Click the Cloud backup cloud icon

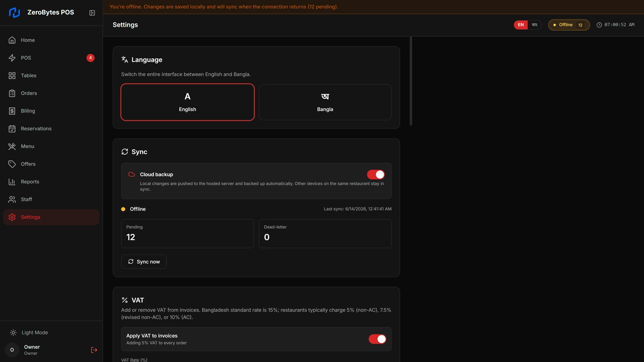132,175
